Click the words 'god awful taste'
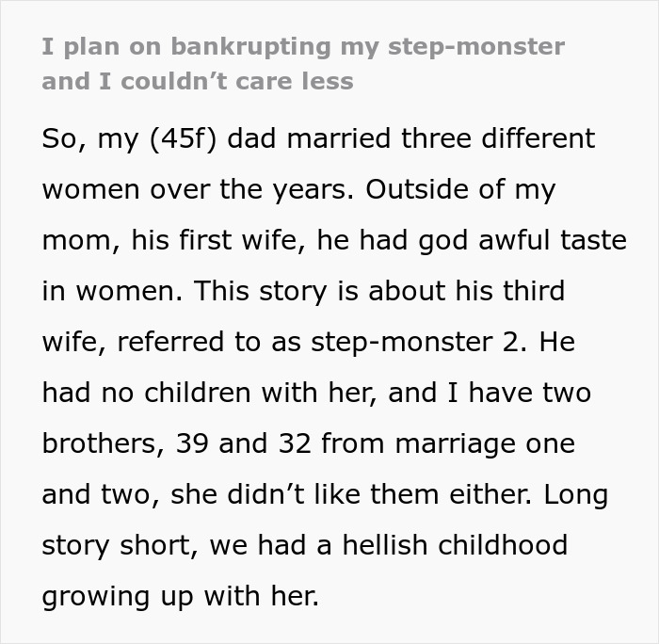The height and width of the screenshot is (644, 659). coord(524,240)
